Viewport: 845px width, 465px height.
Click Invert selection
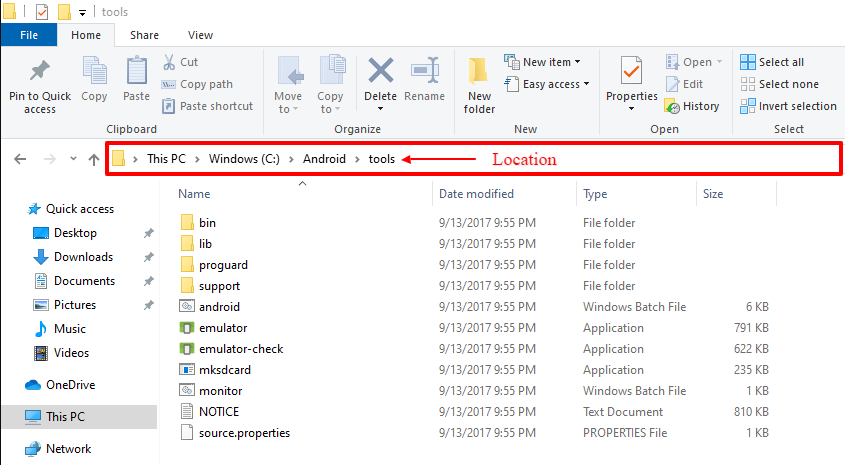788,106
